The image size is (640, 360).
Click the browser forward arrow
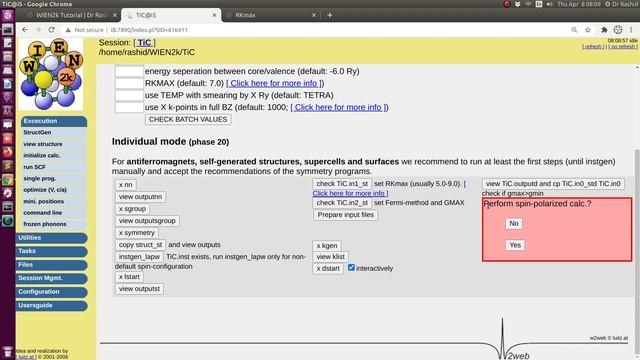pyautogui.click(x=38, y=30)
